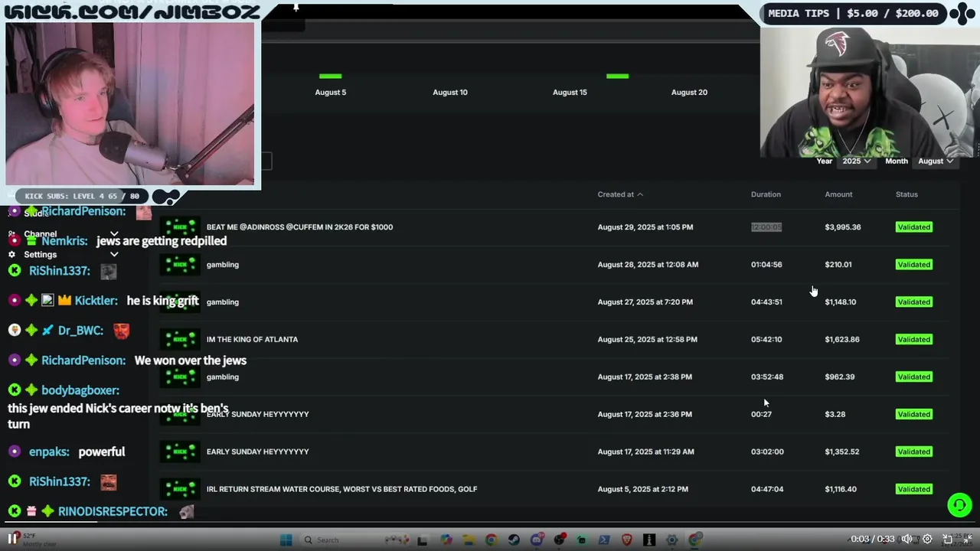
Task: Click the green chart bar above August 5
Action: tap(331, 76)
